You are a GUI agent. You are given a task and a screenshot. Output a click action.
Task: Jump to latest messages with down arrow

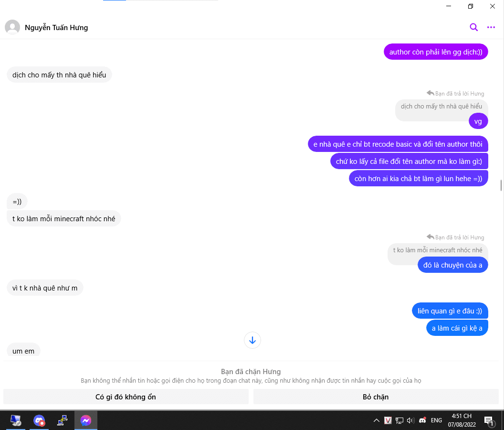pos(252,340)
